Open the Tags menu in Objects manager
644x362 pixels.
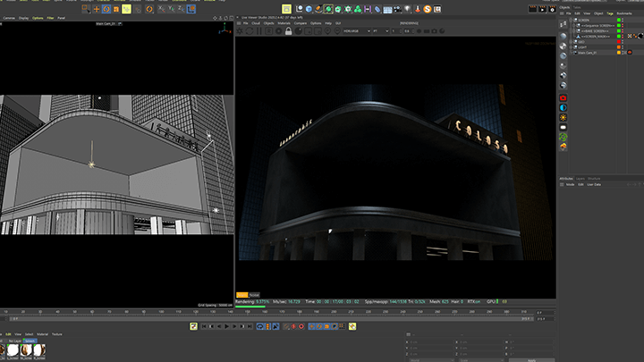click(610, 13)
